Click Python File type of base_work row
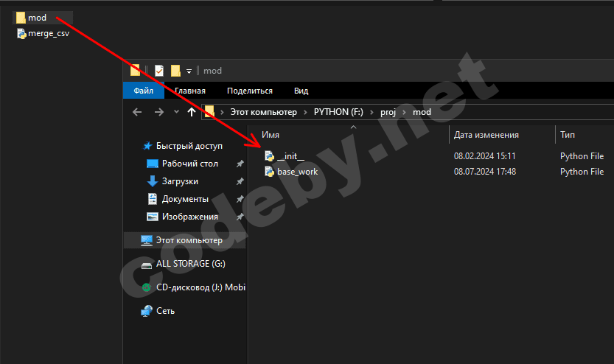The image size is (614, 364). pyautogui.click(x=582, y=172)
